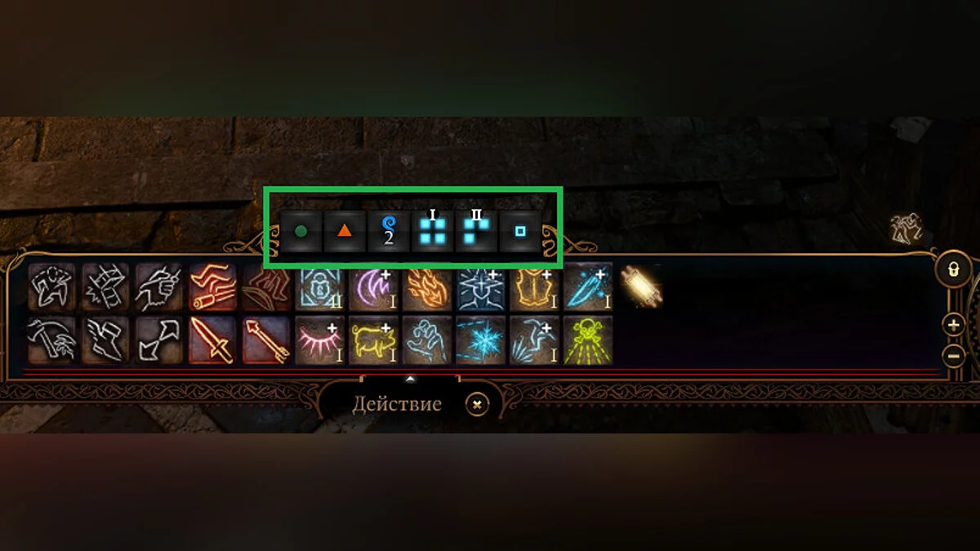Remove a hotbar row with minus button
The image size is (980, 551).
pos(953,356)
